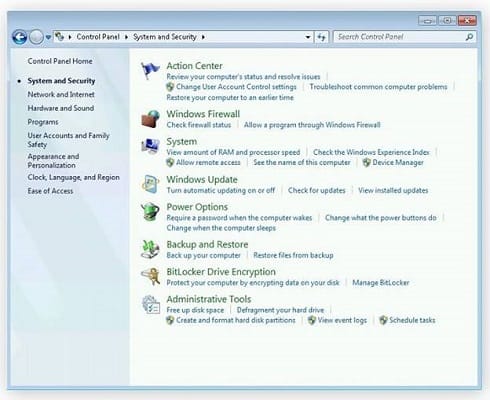This screenshot has height=400, width=490.
Task: Open BitLocker Drive Encryption heading link
Action: point(221,272)
